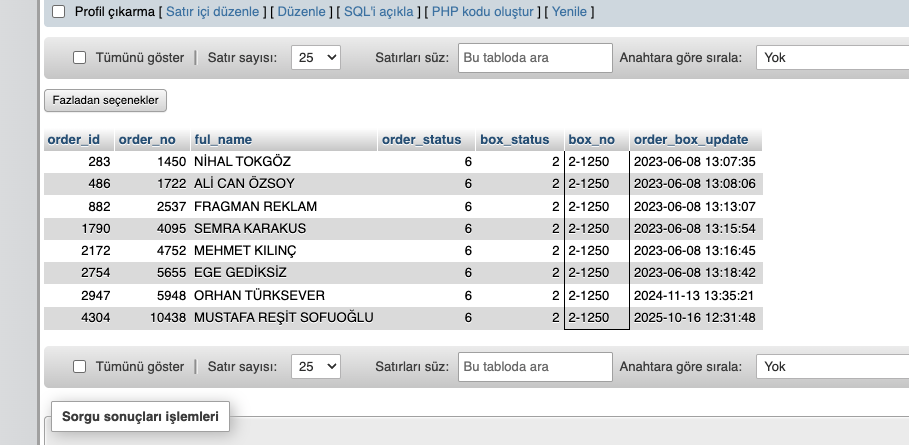Click the Yenile link
Screen dimensions: 909x445
tap(569, 12)
